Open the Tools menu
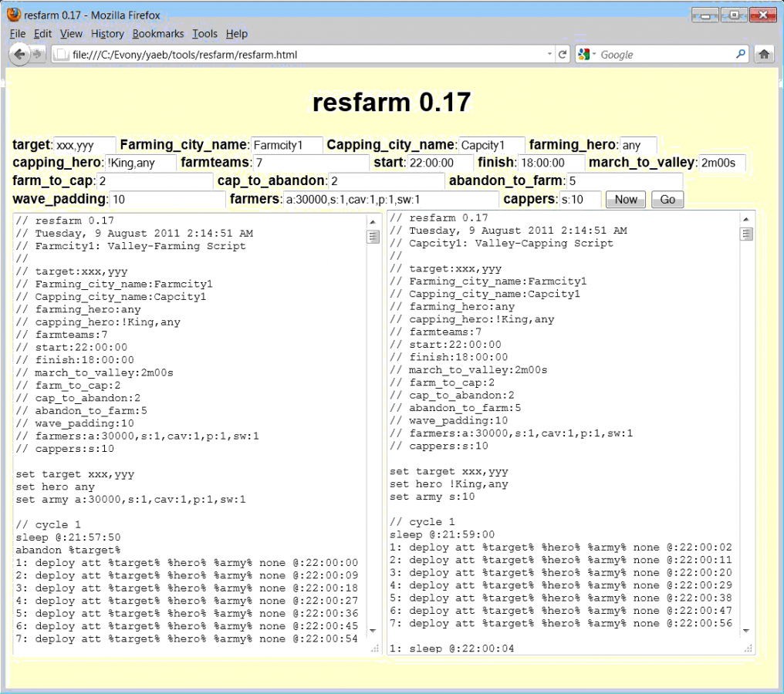The width and height of the screenshot is (784, 694). [x=204, y=34]
